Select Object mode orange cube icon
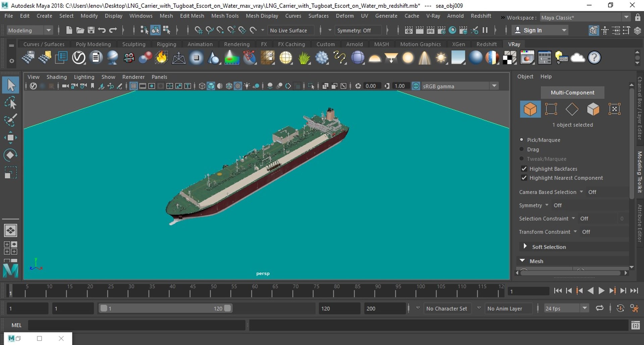The height and width of the screenshot is (345, 644). [x=530, y=109]
